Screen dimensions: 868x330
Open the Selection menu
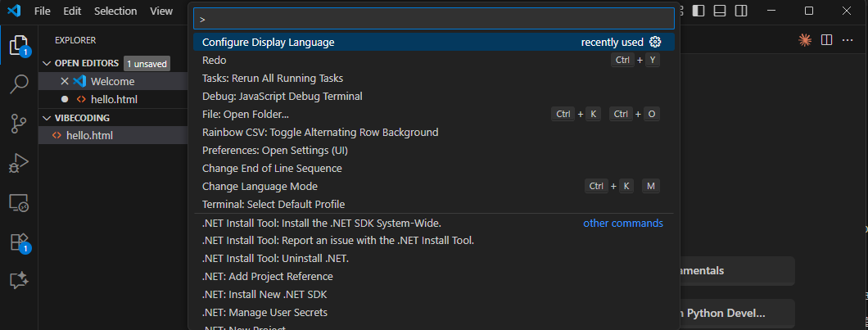click(115, 11)
